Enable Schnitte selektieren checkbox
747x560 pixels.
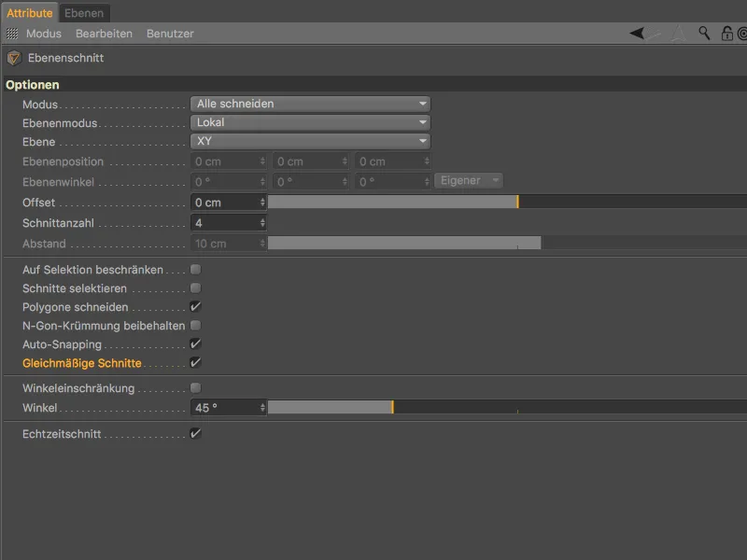(x=195, y=288)
